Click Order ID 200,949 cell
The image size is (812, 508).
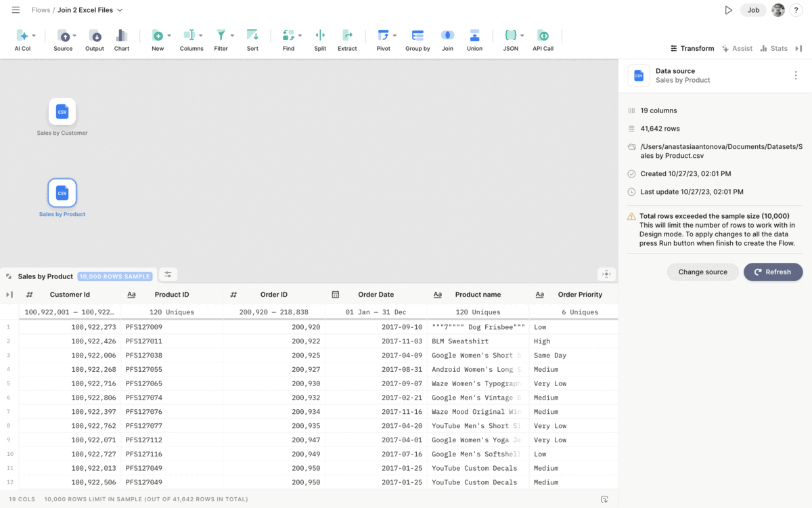click(x=274, y=454)
